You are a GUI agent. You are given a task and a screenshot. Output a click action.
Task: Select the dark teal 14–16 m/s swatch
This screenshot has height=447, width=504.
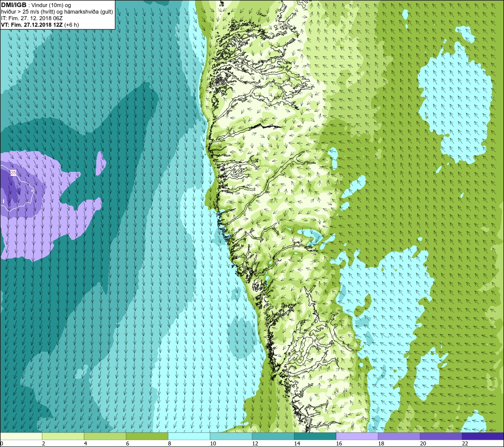pos(315,436)
